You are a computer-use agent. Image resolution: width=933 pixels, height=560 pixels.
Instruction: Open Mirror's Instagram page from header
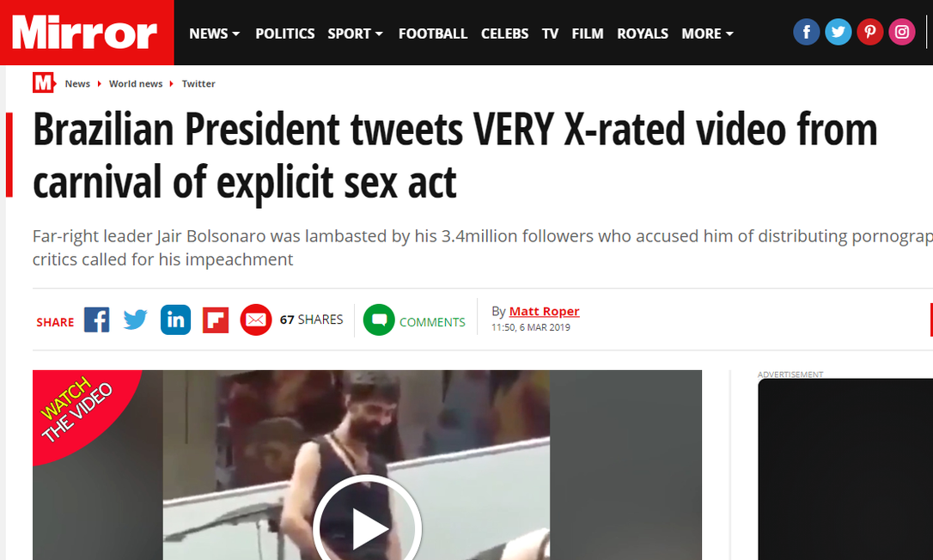click(x=901, y=33)
